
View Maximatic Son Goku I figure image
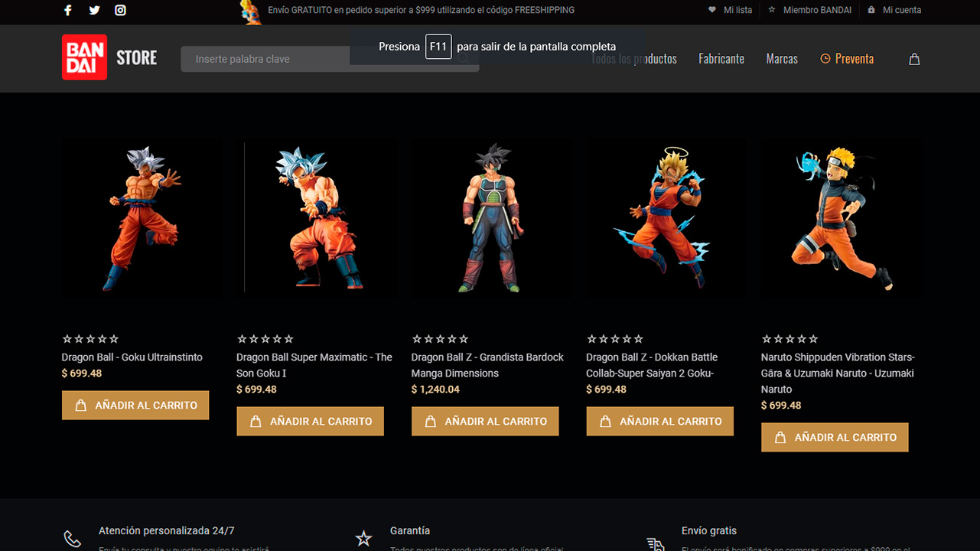click(x=317, y=217)
